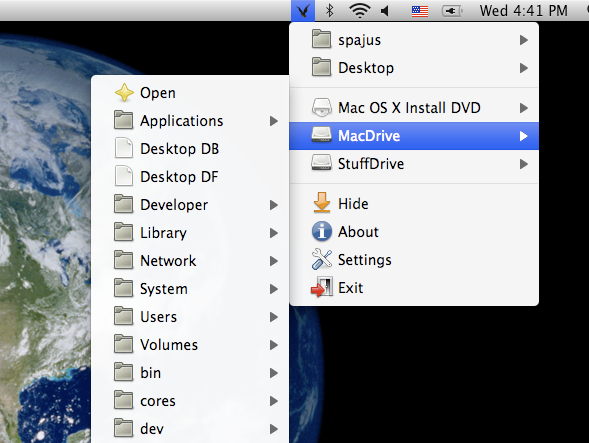Open the US flag input menu
Screen dimensions: 589x443
coord(420,11)
